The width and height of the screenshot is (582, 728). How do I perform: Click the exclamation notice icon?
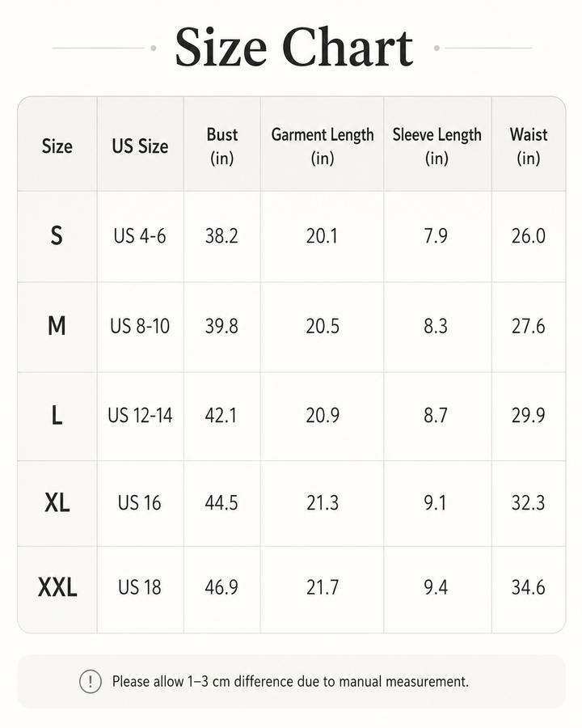pyautogui.click(x=90, y=682)
